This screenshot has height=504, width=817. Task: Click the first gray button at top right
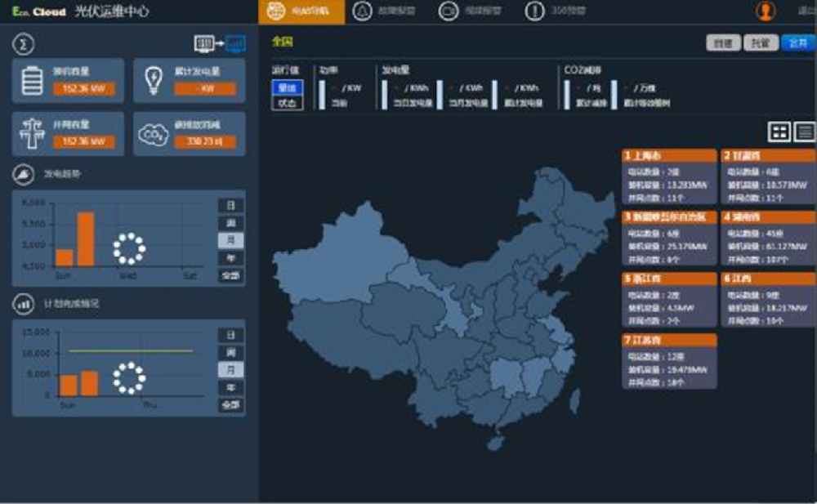click(723, 43)
